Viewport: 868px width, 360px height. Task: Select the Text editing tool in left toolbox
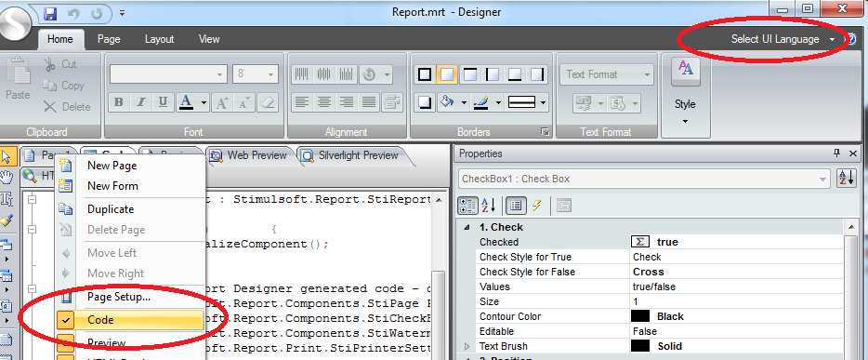coord(7,199)
